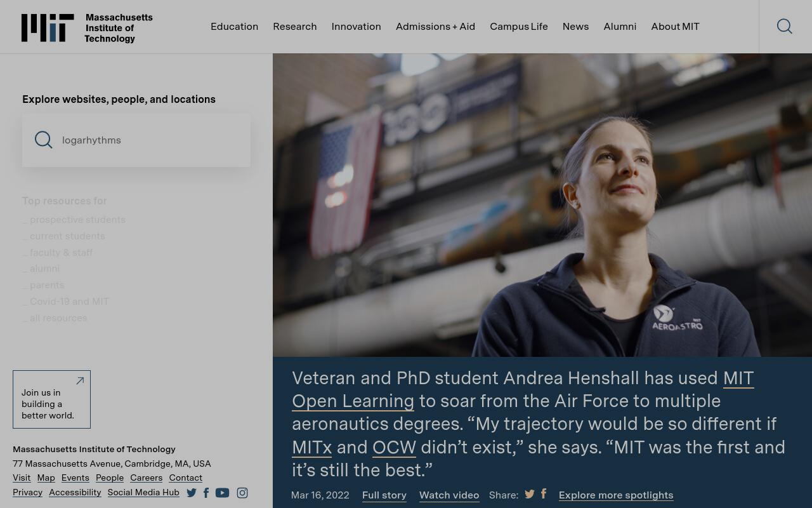Open the Social Media Hub link
Viewport: 812px width, 508px height.
coord(143,492)
